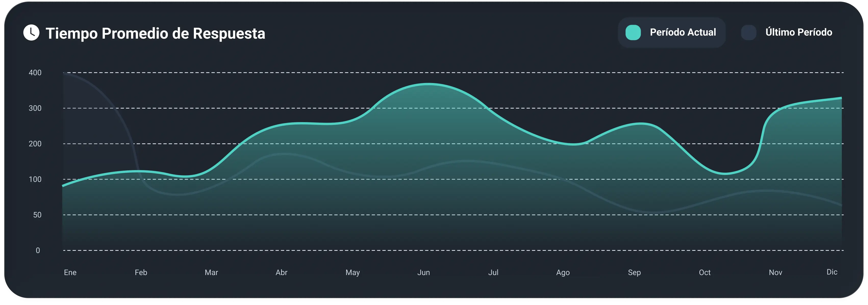Select the Ago month label
The height and width of the screenshot is (305, 868).
(x=563, y=272)
